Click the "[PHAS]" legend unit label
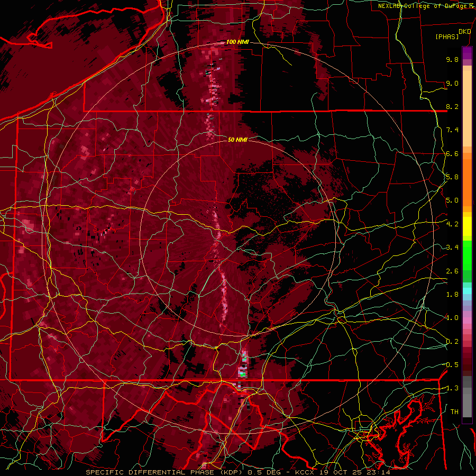The height and width of the screenshot is (476, 476). coord(447,36)
